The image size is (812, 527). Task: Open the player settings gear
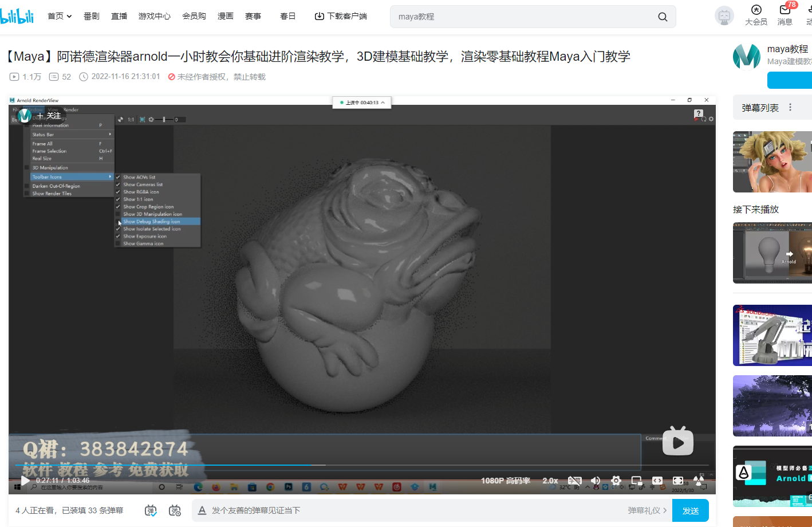click(616, 481)
